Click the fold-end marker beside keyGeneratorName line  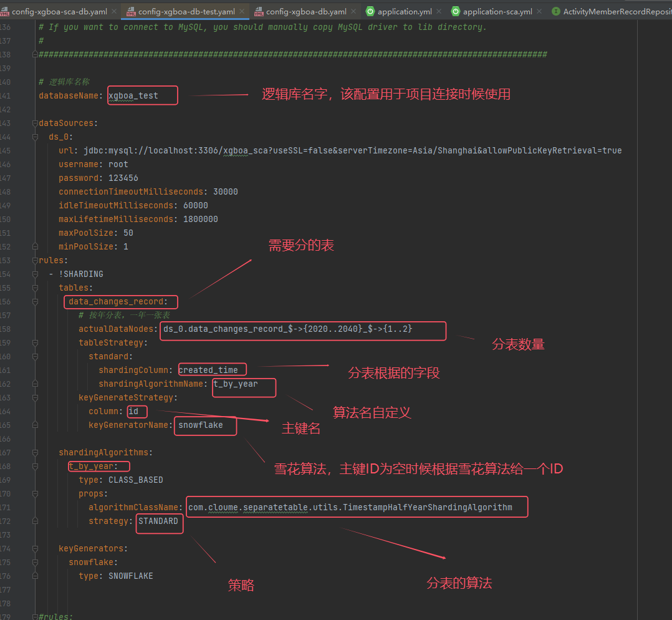(x=35, y=425)
